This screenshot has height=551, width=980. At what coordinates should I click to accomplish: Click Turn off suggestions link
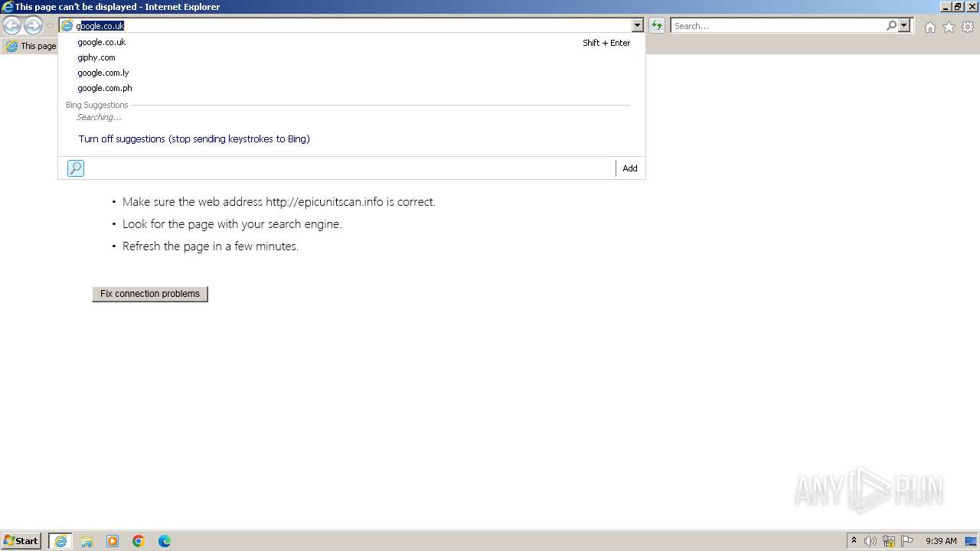pyautogui.click(x=194, y=139)
